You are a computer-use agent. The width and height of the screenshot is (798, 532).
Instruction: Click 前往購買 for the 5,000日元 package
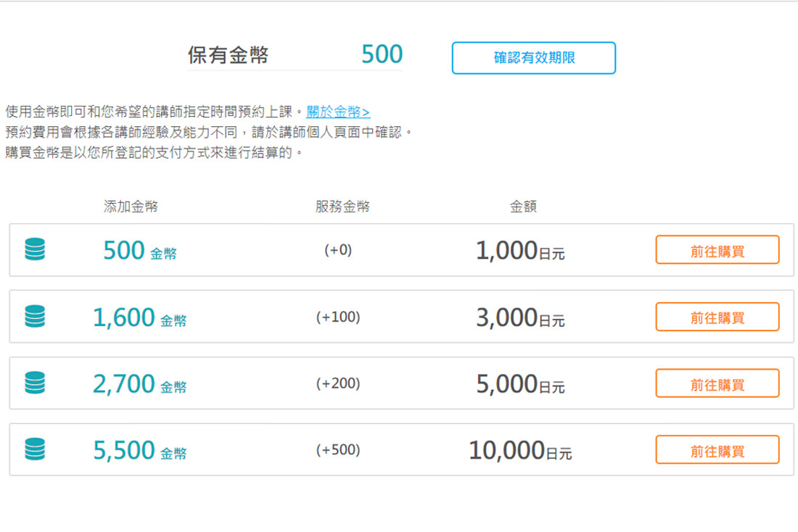coord(717,383)
